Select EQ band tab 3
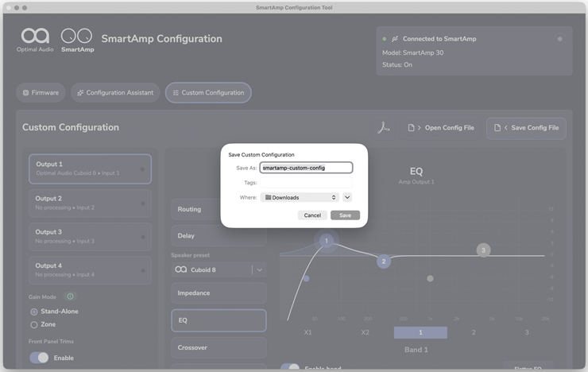 [527, 332]
